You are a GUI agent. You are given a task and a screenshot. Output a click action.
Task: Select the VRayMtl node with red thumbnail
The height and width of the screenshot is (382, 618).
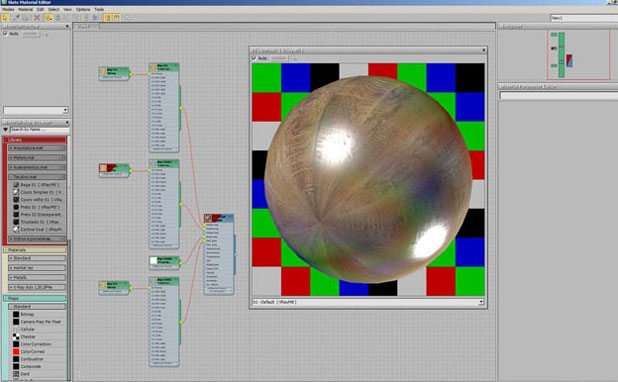click(219, 254)
